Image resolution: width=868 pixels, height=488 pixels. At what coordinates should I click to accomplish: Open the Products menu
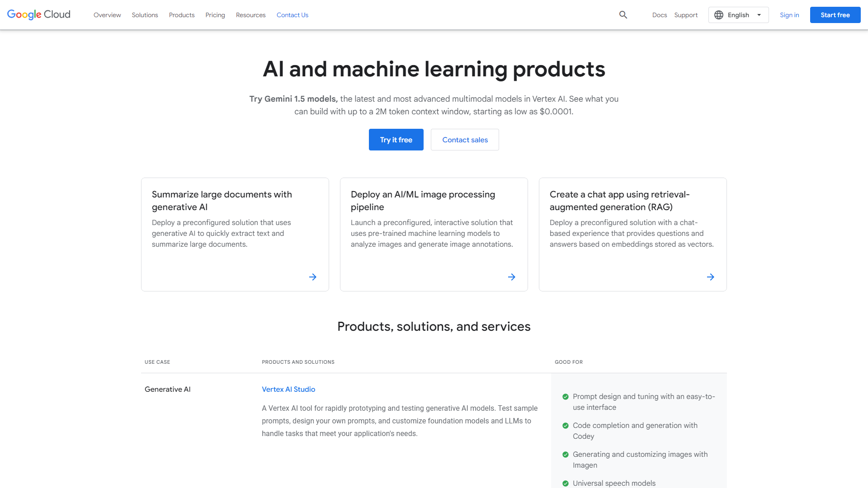point(181,15)
